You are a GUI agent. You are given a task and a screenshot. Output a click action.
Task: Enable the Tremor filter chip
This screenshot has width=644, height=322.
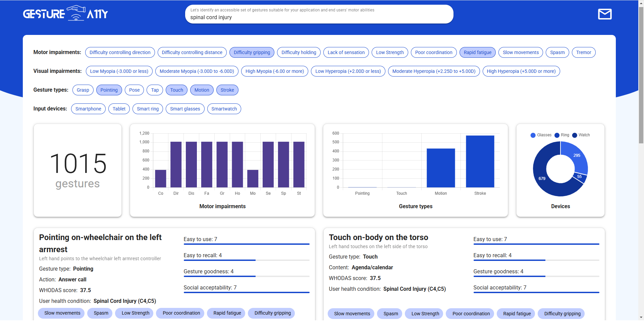[x=584, y=52]
